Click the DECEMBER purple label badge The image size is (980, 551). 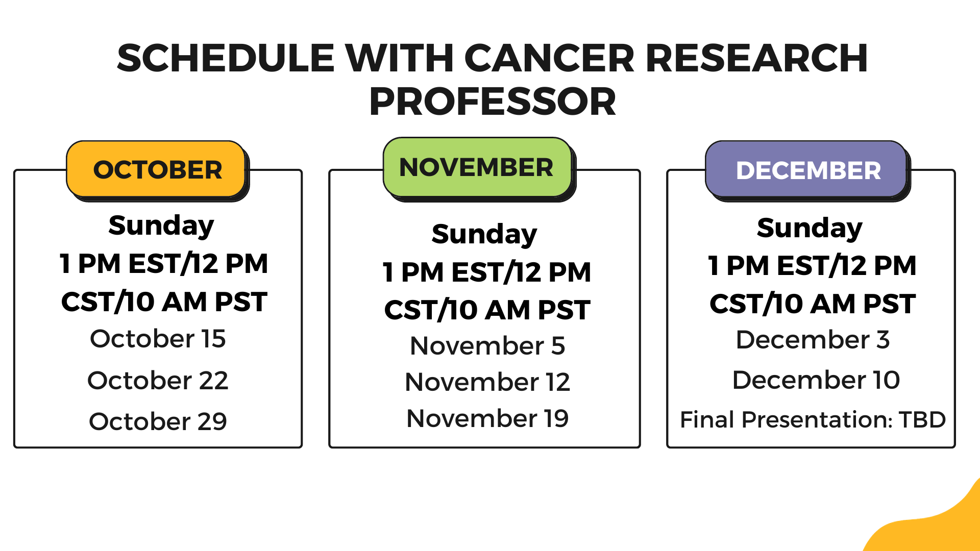[x=807, y=170]
